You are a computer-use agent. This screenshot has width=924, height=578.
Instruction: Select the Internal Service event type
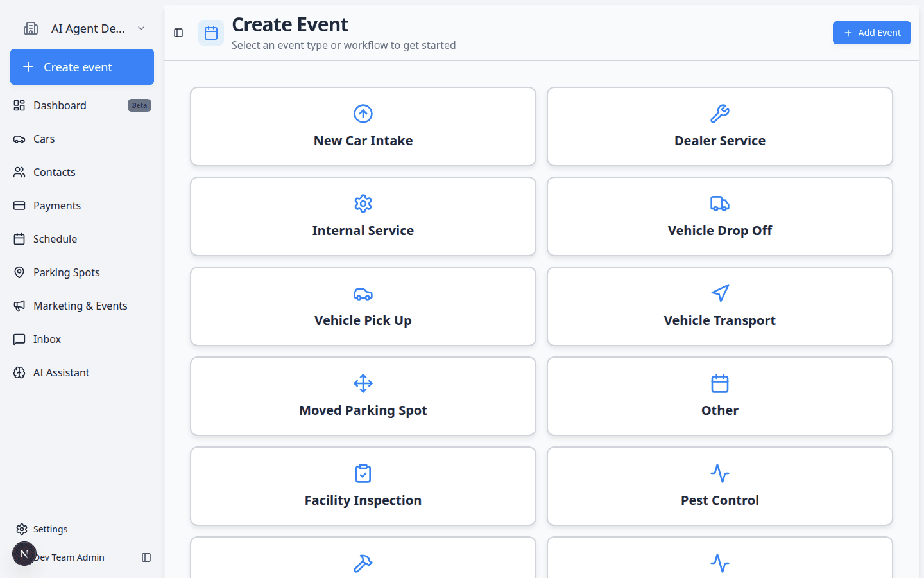click(363, 216)
